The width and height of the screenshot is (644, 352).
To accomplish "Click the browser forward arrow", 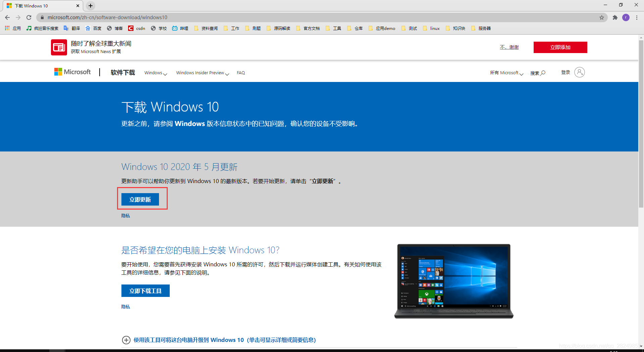I will pyautogui.click(x=18, y=17).
